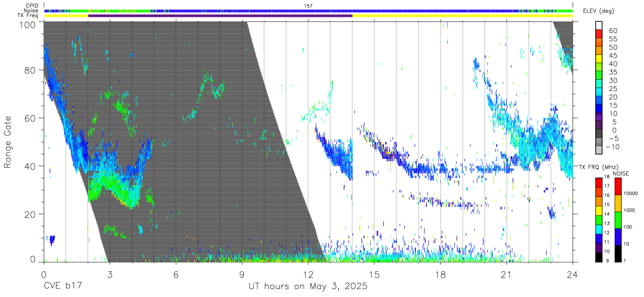
Task: Select the TX Freq strip label at top left
Action: coord(28,15)
